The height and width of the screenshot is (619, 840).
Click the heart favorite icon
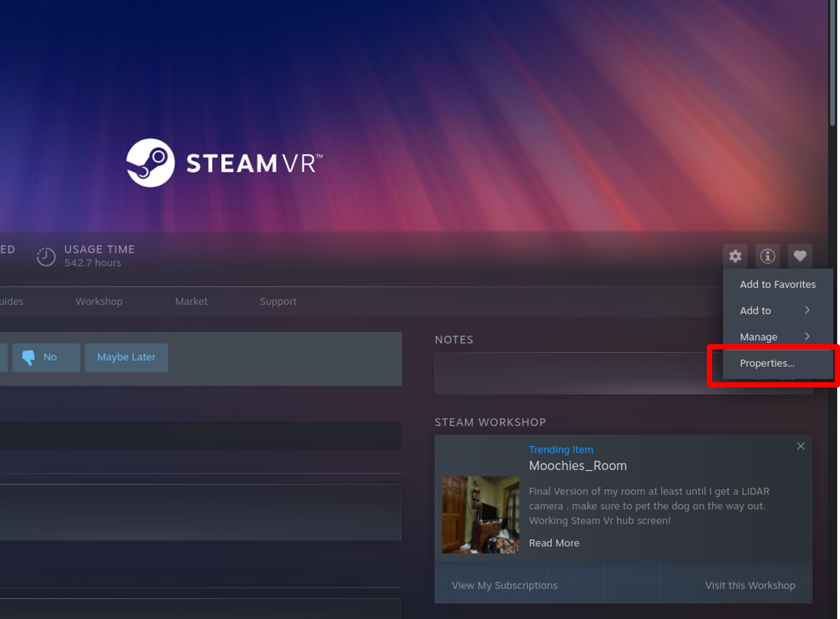(x=800, y=256)
